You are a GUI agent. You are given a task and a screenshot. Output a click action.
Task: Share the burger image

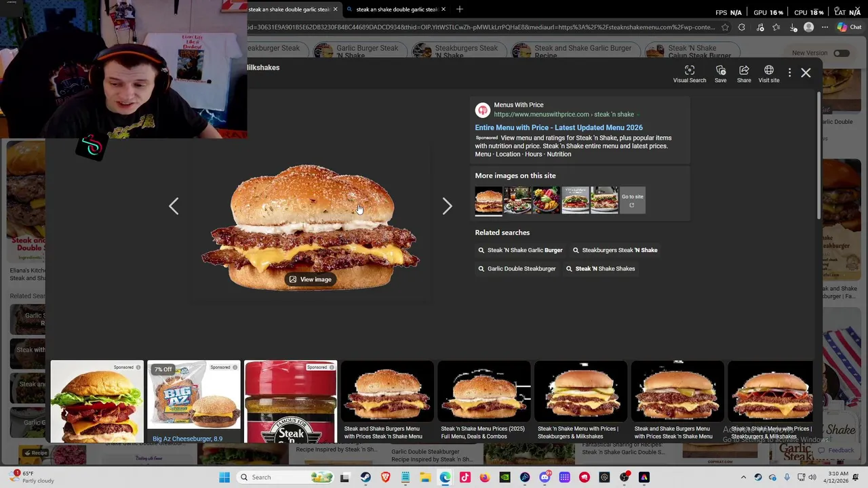(744, 74)
